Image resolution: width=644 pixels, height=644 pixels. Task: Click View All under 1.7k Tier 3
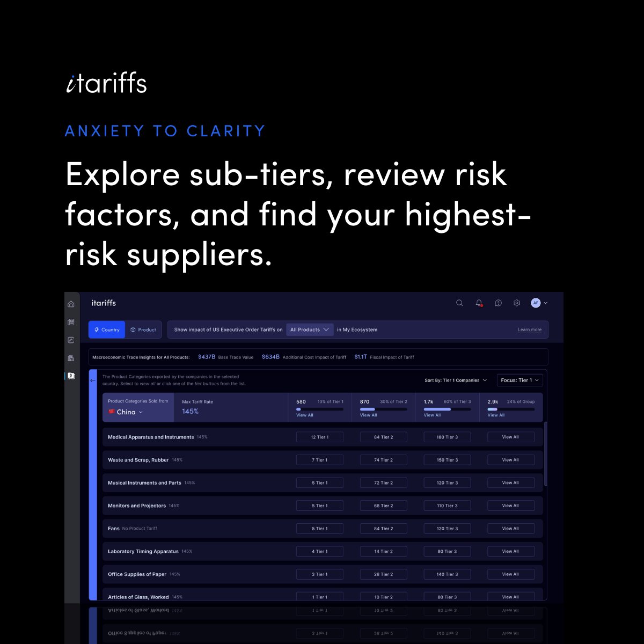[433, 415]
